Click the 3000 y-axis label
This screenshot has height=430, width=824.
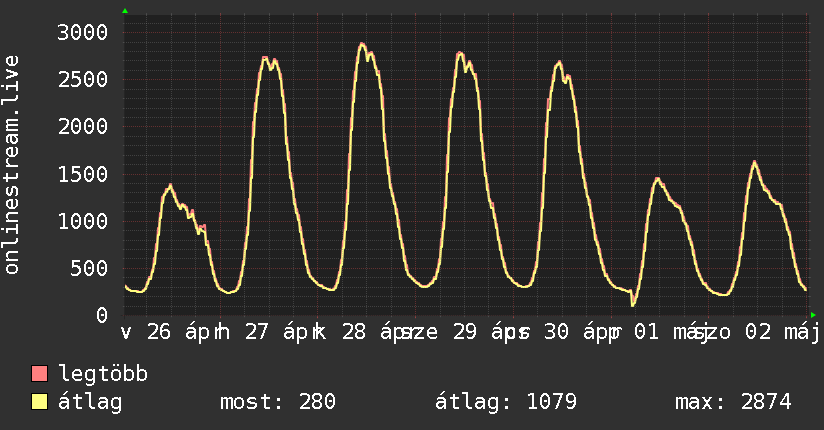(x=83, y=33)
